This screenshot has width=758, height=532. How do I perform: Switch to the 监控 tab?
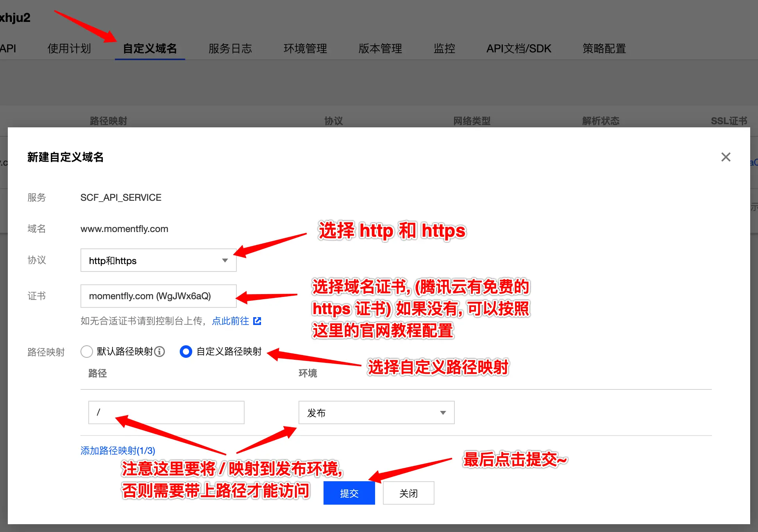coord(444,48)
